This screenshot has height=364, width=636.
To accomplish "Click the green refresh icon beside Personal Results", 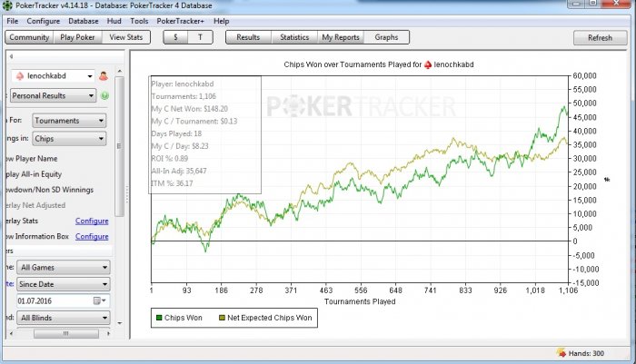I will (104, 95).
